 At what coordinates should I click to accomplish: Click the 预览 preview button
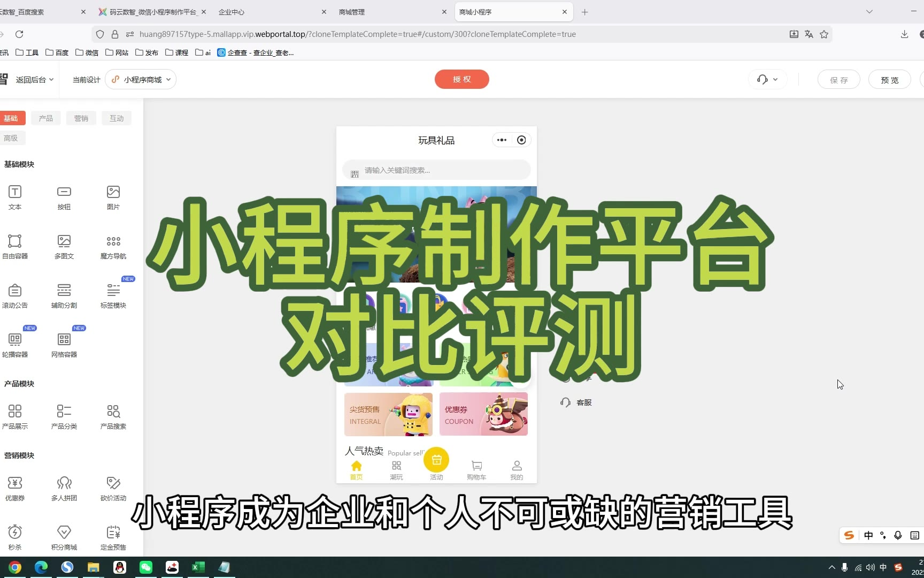click(x=889, y=80)
